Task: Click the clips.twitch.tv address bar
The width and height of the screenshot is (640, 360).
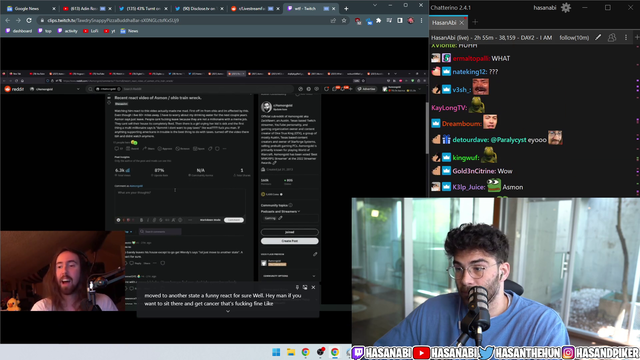Action: [x=113, y=20]
